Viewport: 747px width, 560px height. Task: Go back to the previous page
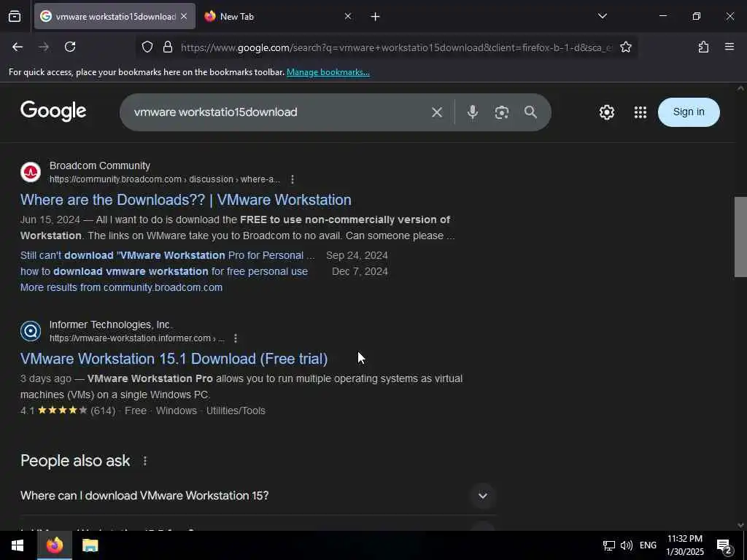[18, 47]
